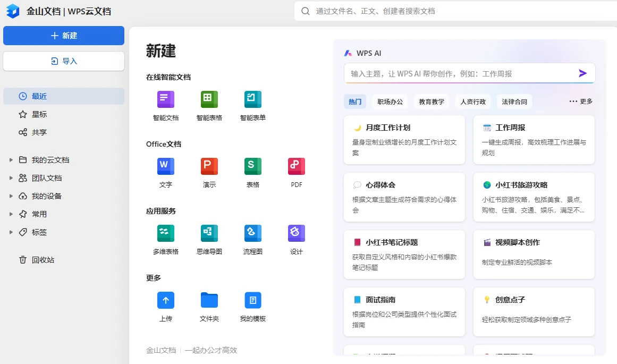Create a new 智能表格 smart sheet
This screenshot has width=617, height=364.
(x=209, y=100)
